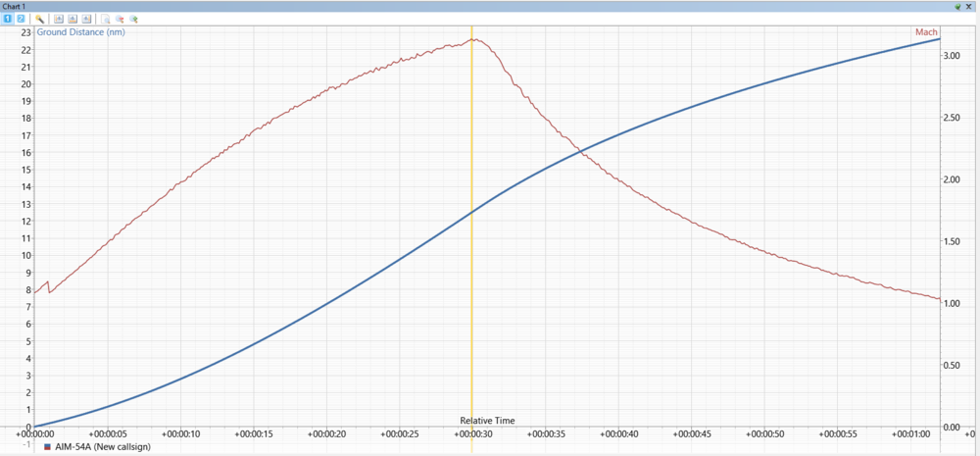980x456 pixels.
Task: Click the middle axis-fit icon with orange bottom line
Action: coord(73,19)
